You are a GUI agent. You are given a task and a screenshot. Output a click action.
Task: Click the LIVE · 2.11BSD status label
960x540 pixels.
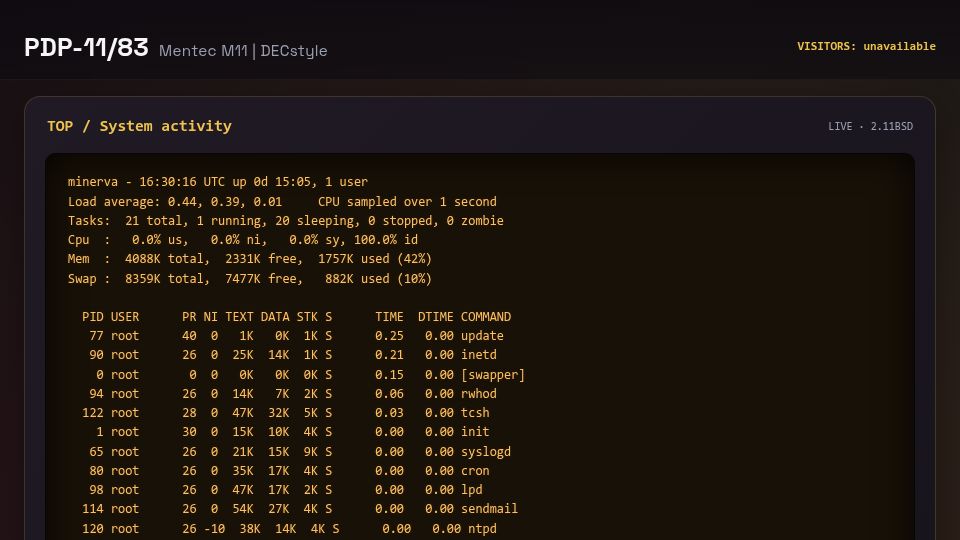click(870, 126)
